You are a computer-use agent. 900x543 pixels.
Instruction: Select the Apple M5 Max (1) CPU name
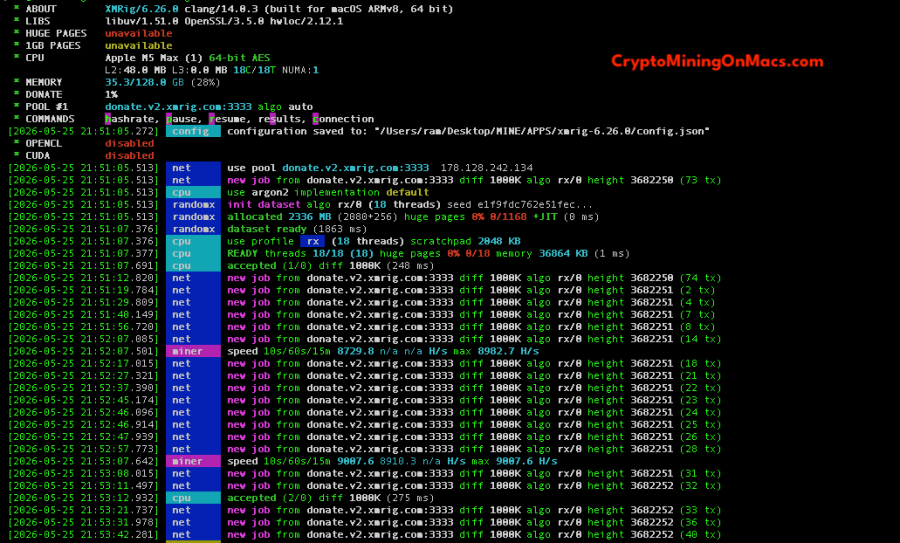(154, 57)
